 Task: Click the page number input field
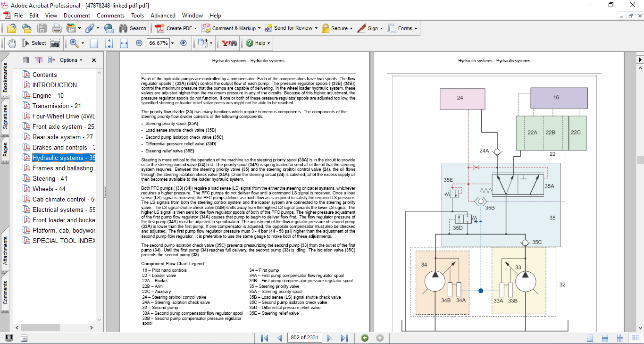click(x=304, y=337)
